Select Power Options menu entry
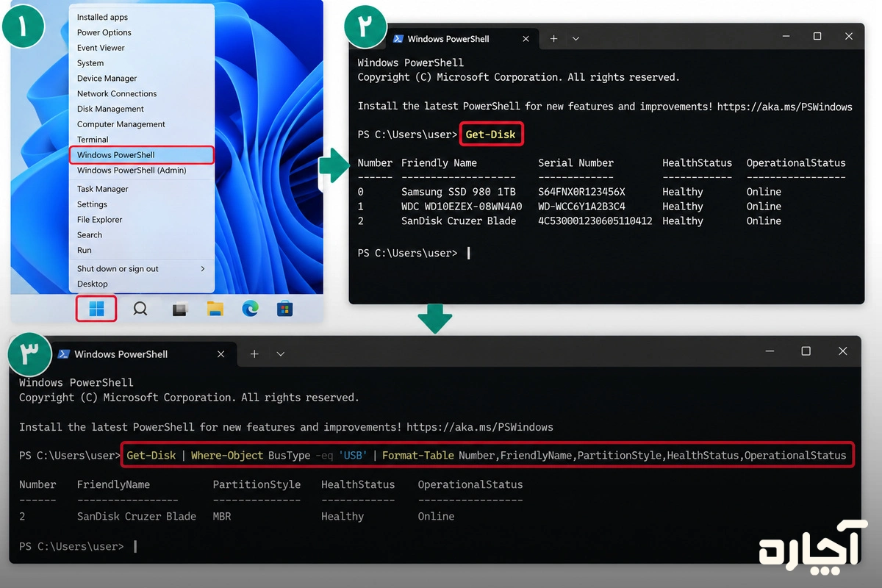The height and width of the screenshot is (588, 882). coord(104,32)
